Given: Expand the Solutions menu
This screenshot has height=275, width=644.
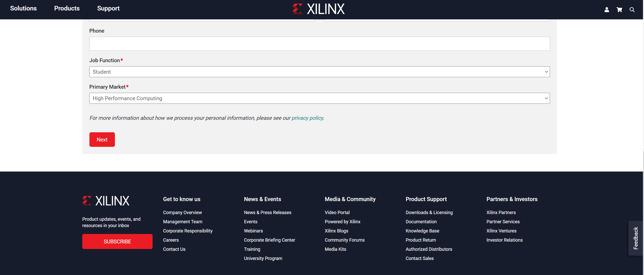Looking at the screenshot, I should (23, 8).
